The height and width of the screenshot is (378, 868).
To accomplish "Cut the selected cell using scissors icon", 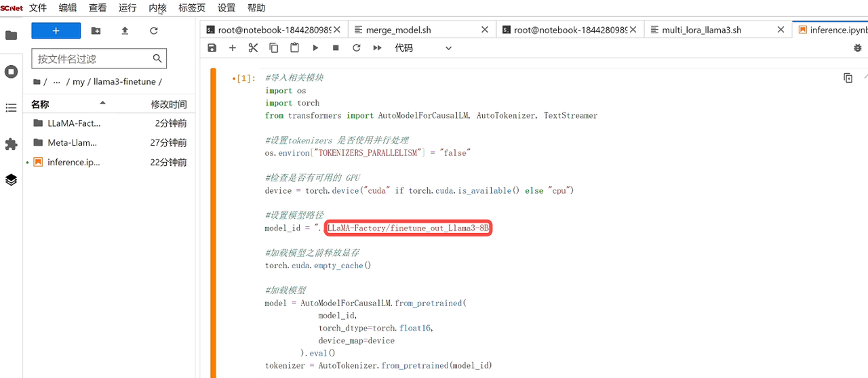I will point(253,48).
